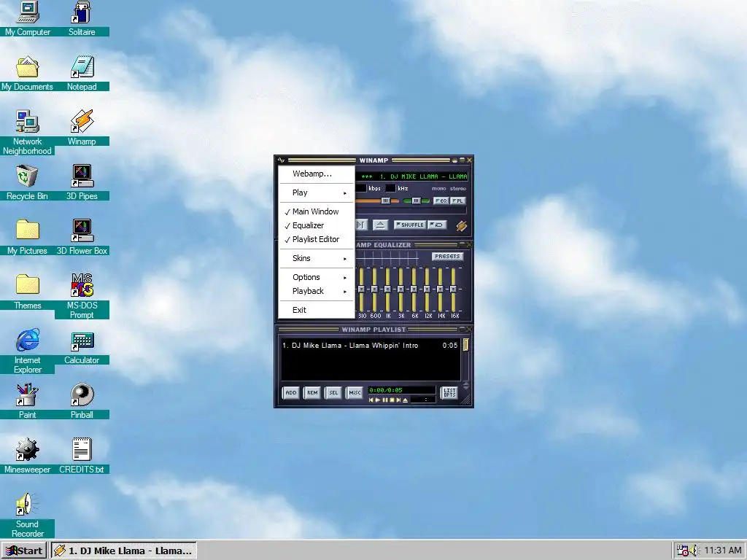Image resolution: width=747 pixels, height=560 pixels.
Task: Expand the Playback submenu
Action: (317, 291)
